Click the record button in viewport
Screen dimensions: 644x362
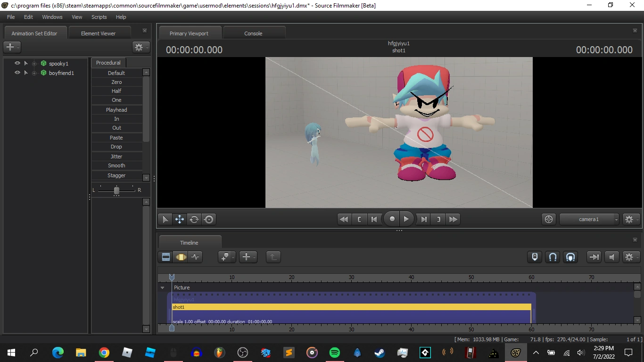click(392, 219)
